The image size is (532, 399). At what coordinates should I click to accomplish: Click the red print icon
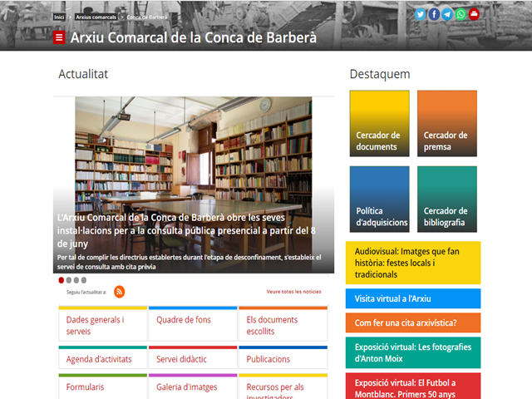(x=474, y=14)
